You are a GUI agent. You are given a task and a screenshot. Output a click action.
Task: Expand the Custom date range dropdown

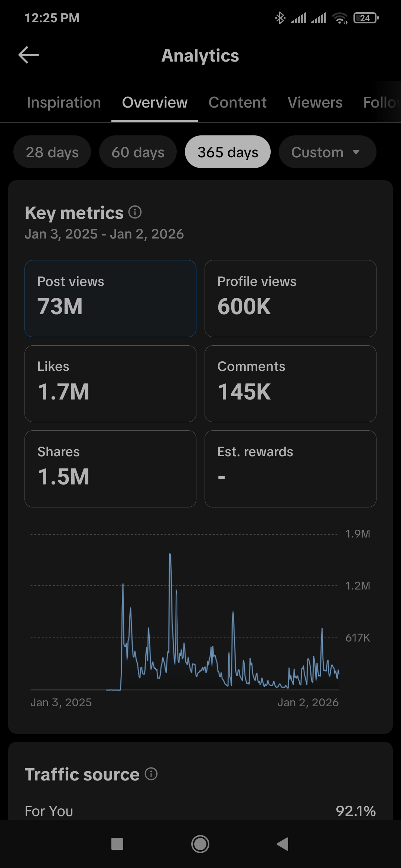click(x=327, y=152)
